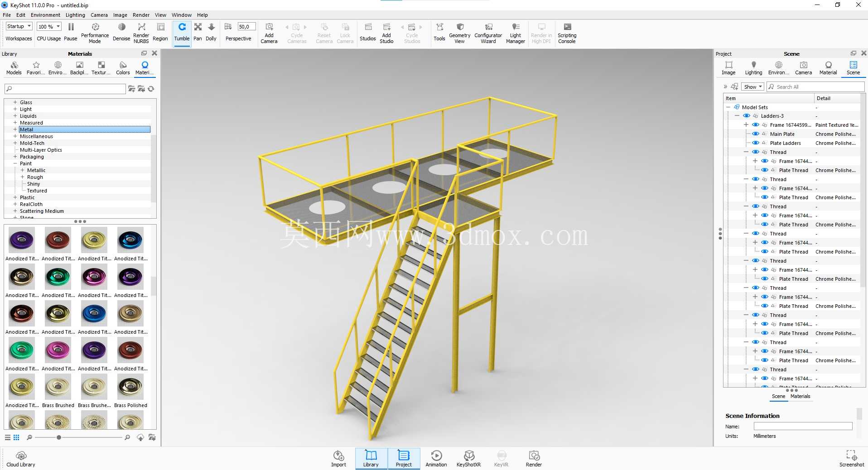Switch to the Environments library tab
Image resolution: width=868 pixels, height=470 pixels.
tap(58, 68)
